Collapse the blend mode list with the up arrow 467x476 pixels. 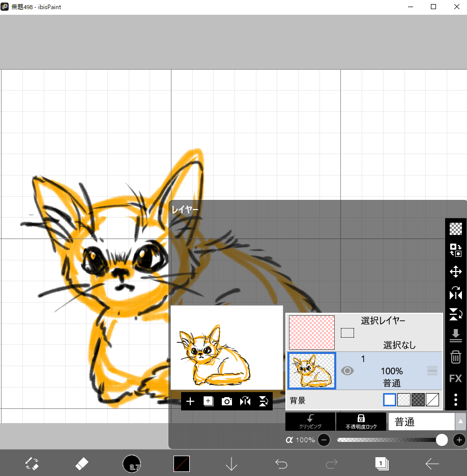tap(460, 422)
